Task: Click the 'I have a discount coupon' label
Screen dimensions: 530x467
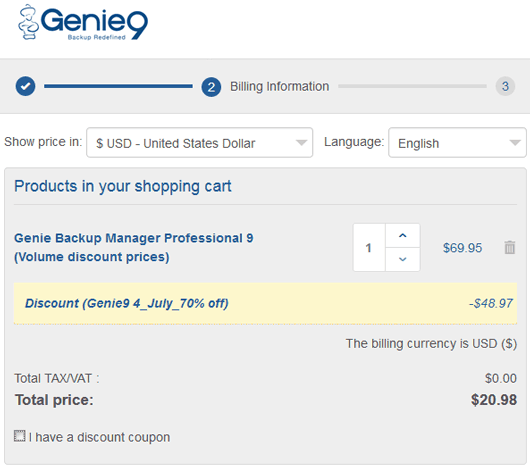Action: (99, 437)
